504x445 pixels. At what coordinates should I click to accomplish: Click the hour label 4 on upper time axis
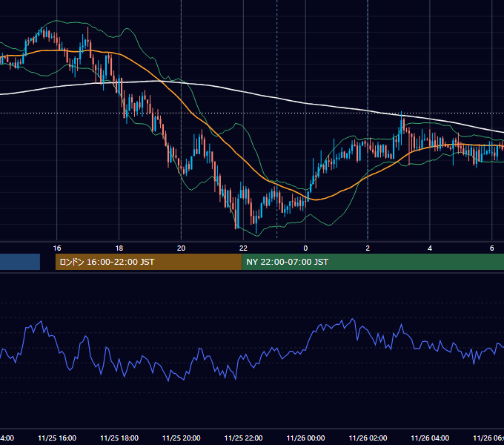(x=430, y=248)
